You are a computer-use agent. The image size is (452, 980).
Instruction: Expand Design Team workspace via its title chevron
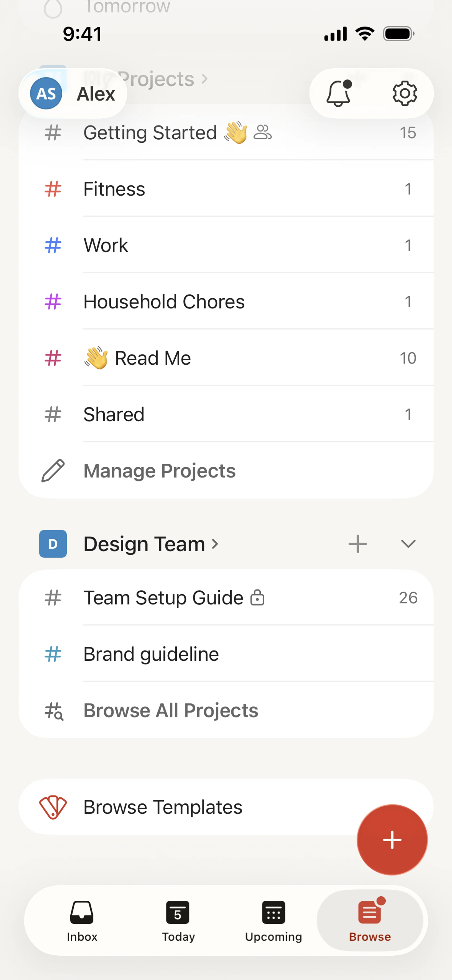[x=215, y=544]
